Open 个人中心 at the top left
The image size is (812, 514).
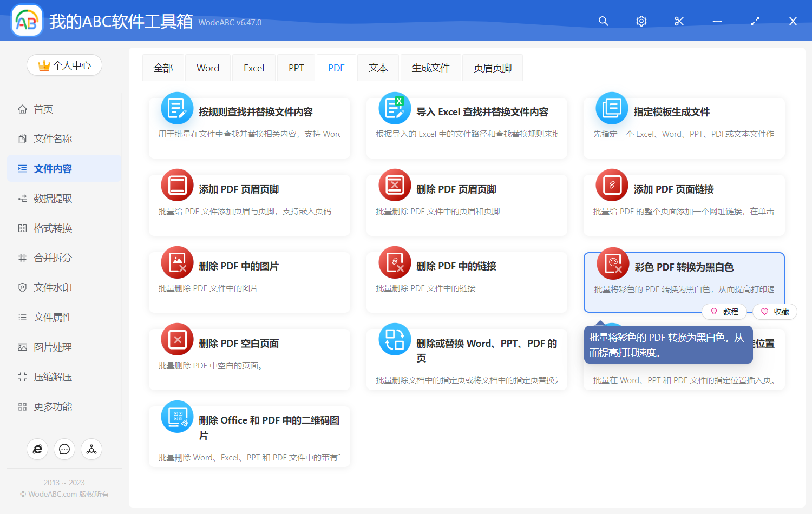pyautogui.click(x=64, y=65)
